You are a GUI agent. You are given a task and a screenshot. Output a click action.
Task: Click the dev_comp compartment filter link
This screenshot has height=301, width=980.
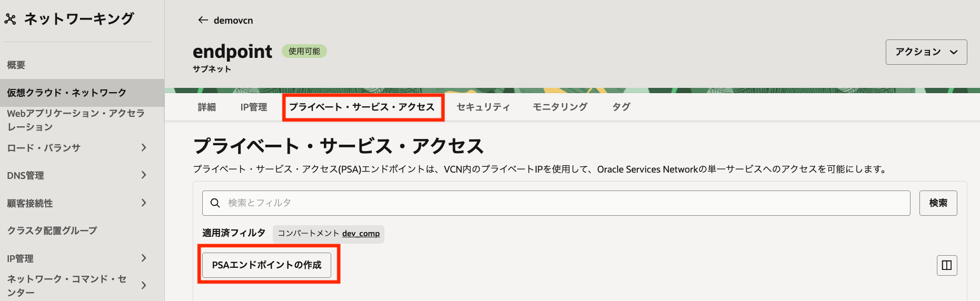[361, 234]
